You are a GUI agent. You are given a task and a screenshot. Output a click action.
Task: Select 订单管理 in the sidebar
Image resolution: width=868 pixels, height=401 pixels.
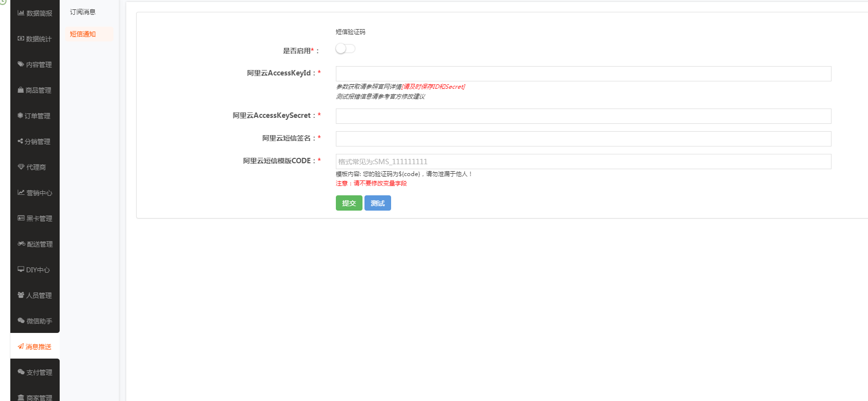point(35,116)
